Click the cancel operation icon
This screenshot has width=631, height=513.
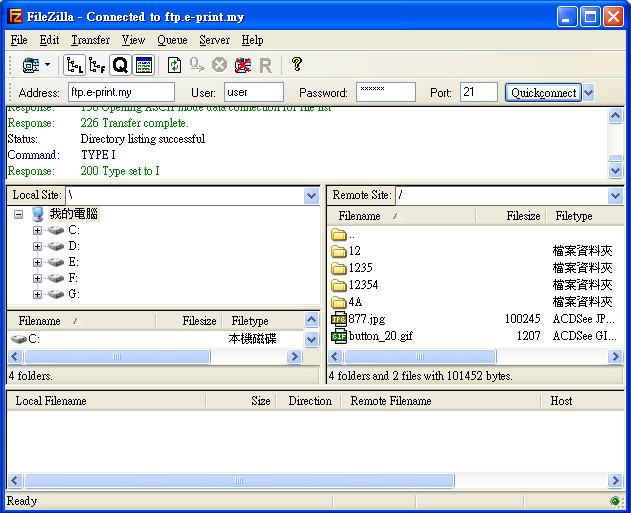pyautogui.click(x=219, y=65)
